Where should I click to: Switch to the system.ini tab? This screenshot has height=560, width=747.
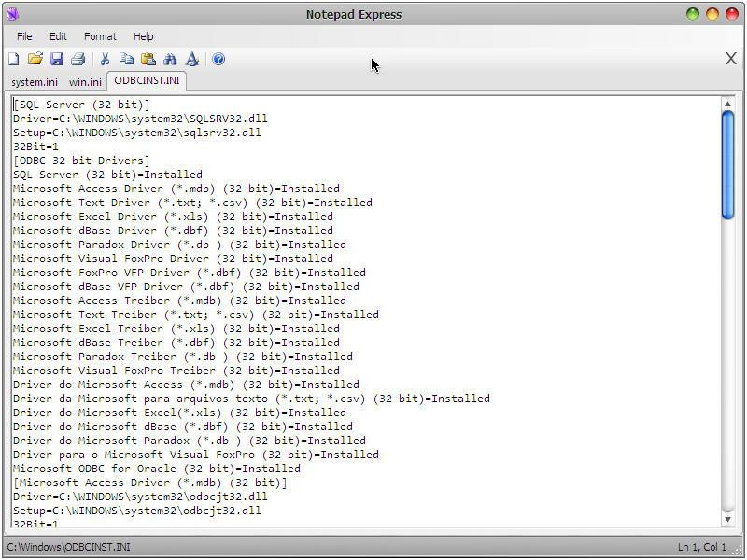coord(35,82)
